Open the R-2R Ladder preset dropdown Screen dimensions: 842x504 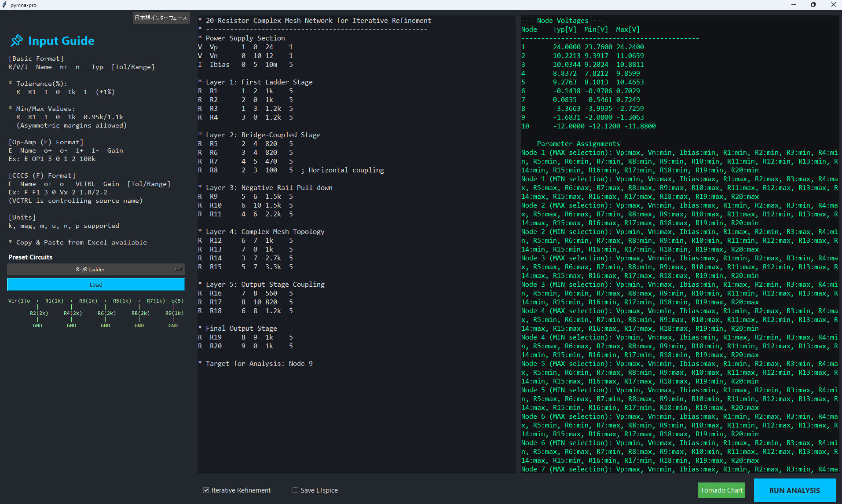click(96, 269)
